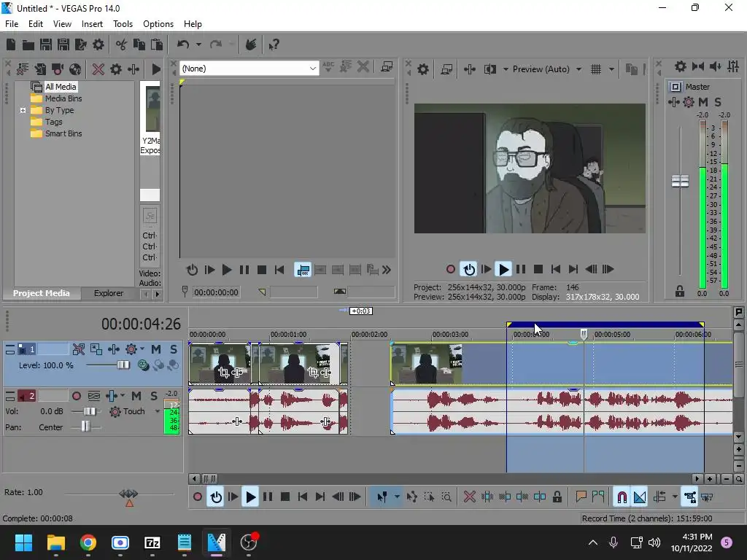This screenshot has height=560, width=747.
Task: Open Master bus settings gear icon
Action: pyautogui.click(x=681, y=66)
